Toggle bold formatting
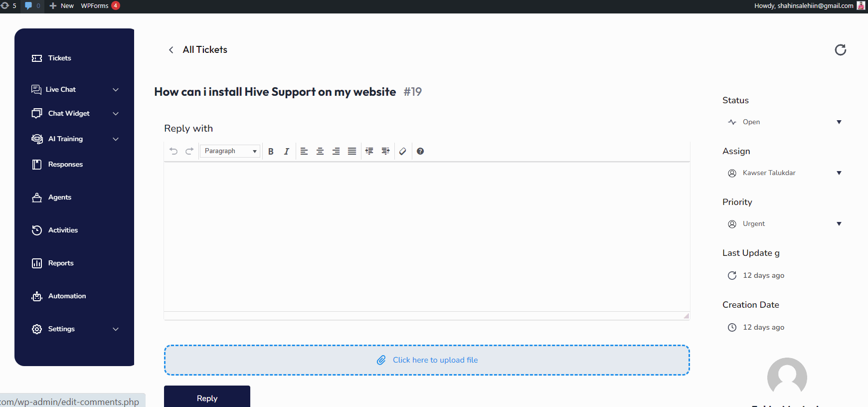The image size is (868, 407). (x=271, y=151)
